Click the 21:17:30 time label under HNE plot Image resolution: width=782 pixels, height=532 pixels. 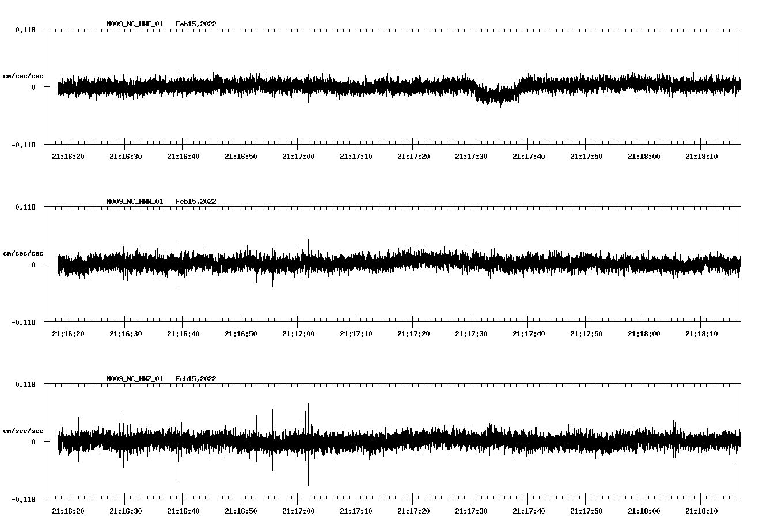[x=471, y=157]
